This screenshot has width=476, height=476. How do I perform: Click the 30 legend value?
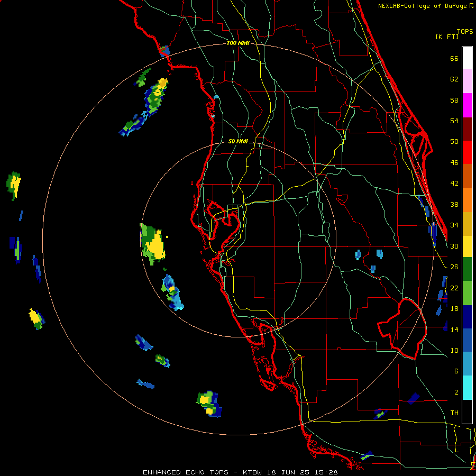point(454,246)
